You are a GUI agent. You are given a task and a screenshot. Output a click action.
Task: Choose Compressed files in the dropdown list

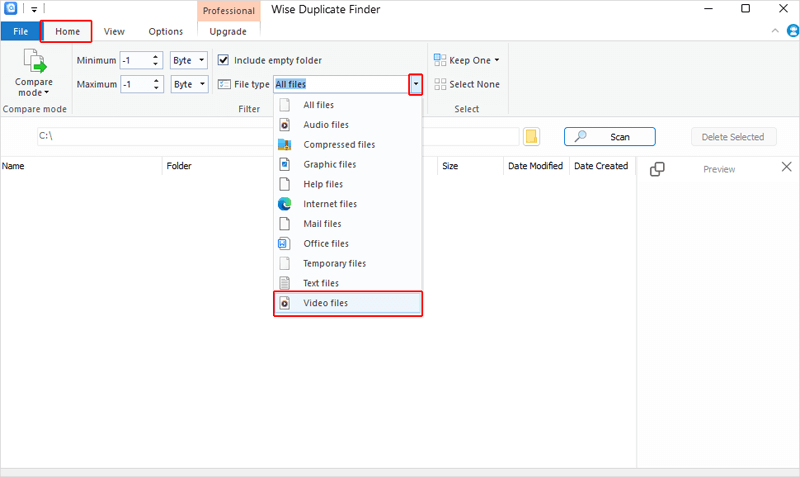[x=348, y=144]
